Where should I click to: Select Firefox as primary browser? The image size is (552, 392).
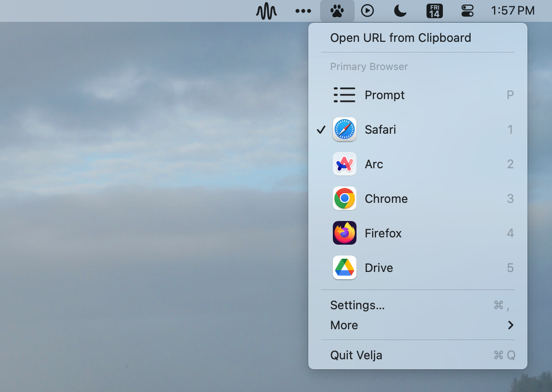418,233
